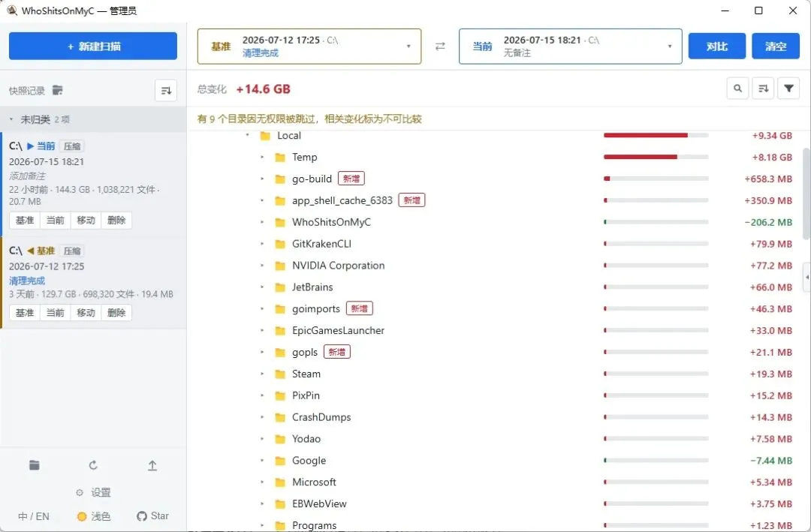Viewport: 811px width, 532px height.
Task: Click the side panel collapse handle on right edge
Action: point(806,277)
